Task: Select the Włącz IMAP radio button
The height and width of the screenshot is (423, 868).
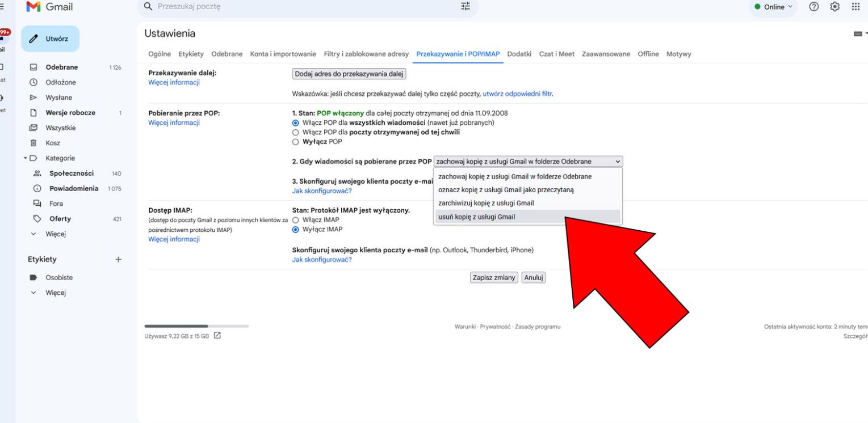Action: (x=295, y=220)
